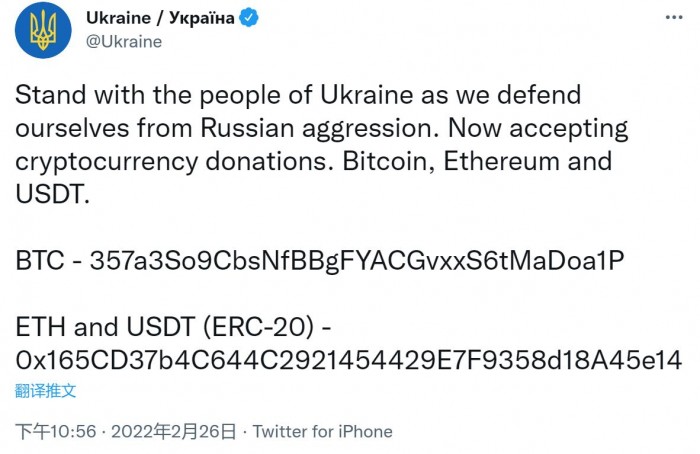
Task: Click the BTC address starting with 357a3So9
Action: point(357,261)
